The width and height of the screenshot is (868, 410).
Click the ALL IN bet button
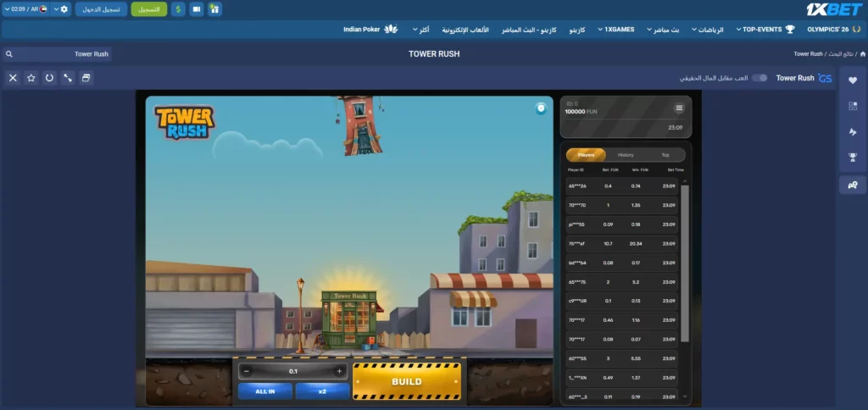pos(265,391)
